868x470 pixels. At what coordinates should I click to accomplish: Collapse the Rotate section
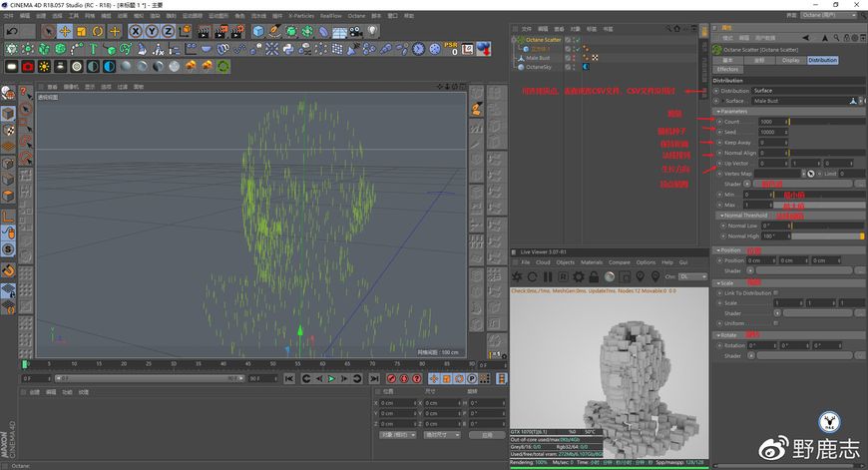pos(718,335)
